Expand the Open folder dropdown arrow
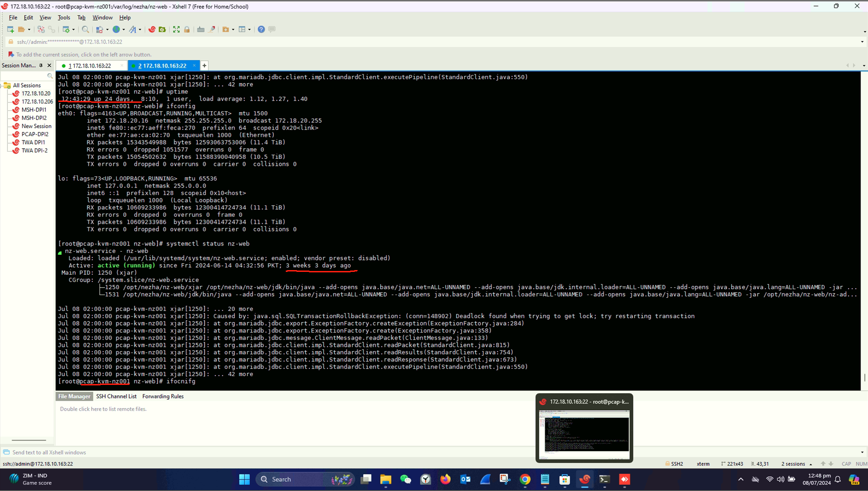The width and height of the screenshot is (868, 491). (29, 30)
